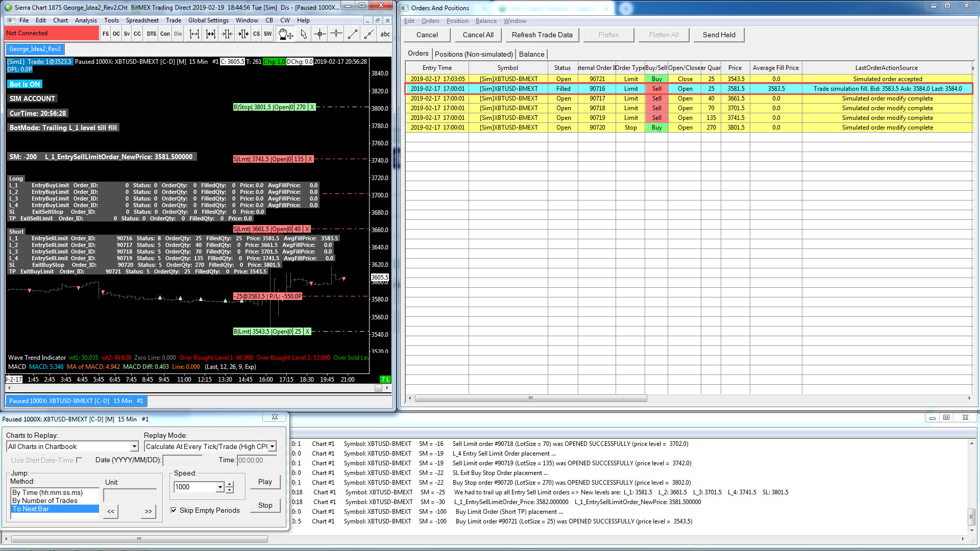Open the Global Settings menu
The image size is (980, 551).
(x=208, y=20)
